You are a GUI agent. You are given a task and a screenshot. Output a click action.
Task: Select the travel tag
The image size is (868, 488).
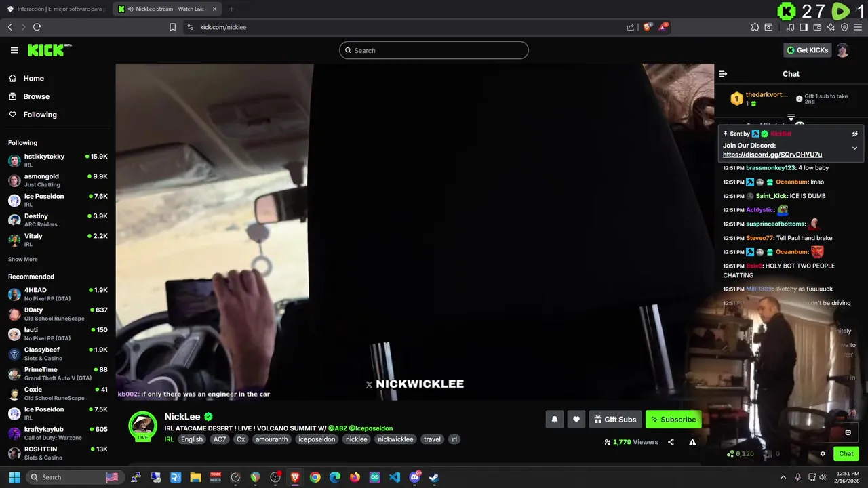(432, 439)
